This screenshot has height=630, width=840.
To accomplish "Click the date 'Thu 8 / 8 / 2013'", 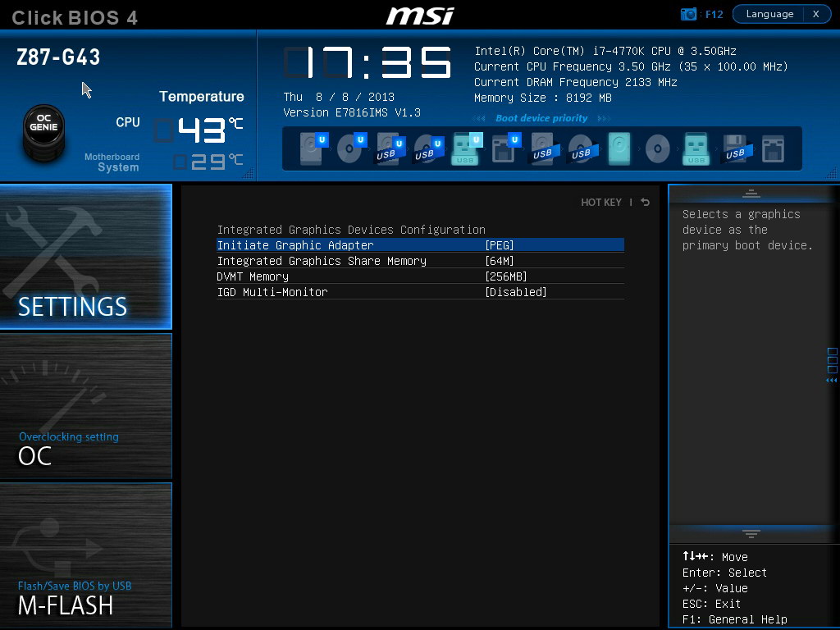I will [339, 97].
